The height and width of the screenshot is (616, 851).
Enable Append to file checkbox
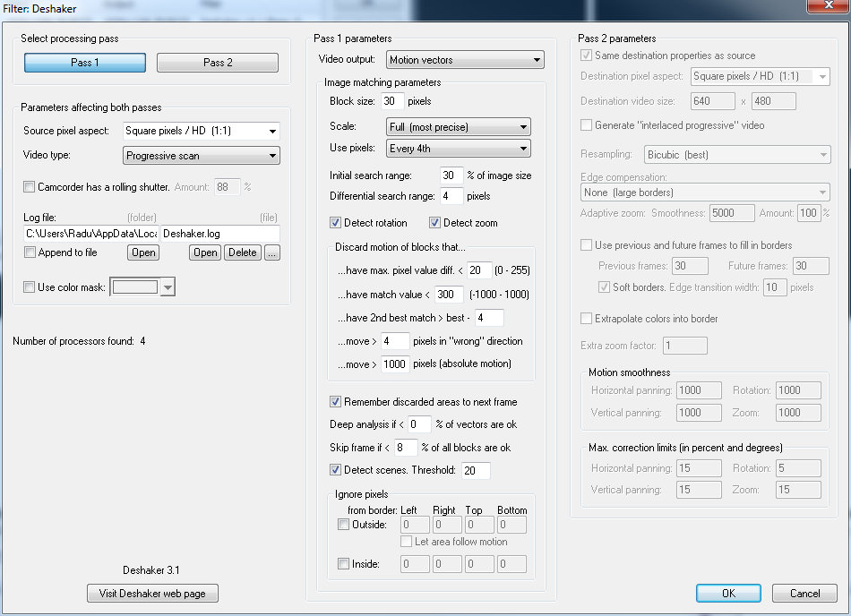tap(30, 252)
